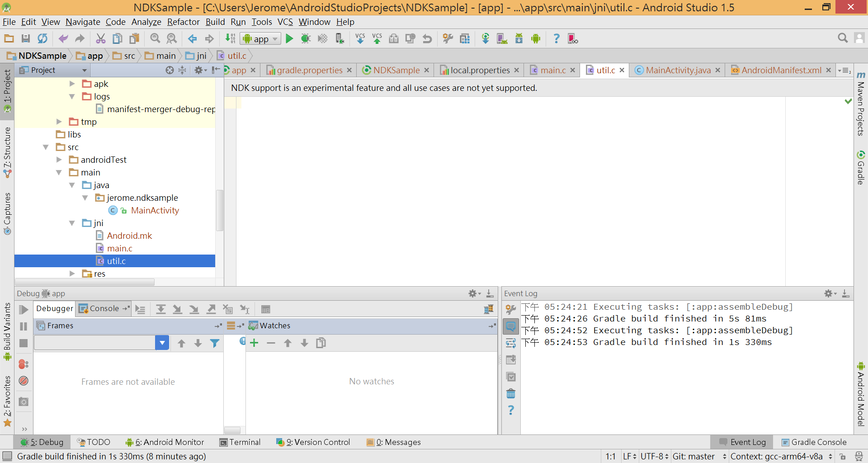Click the Save All toolbar icon
The height and width of the screenshot is (463, 868).
click(x=26, y=39)
